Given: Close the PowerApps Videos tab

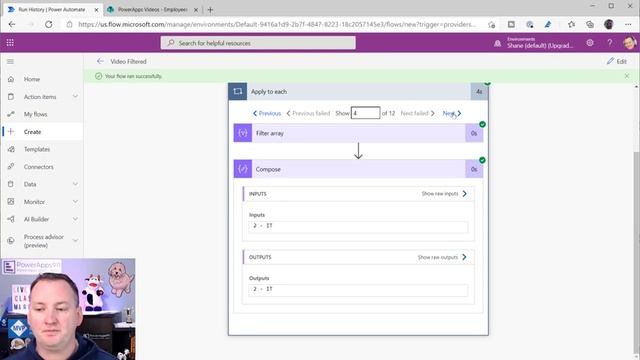Looking at the screenshot, I should (196, 9).
